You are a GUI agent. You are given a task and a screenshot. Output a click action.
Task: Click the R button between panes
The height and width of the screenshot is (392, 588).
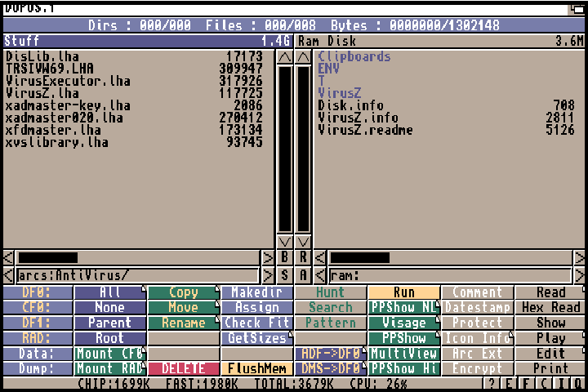(x=304, y=258)
